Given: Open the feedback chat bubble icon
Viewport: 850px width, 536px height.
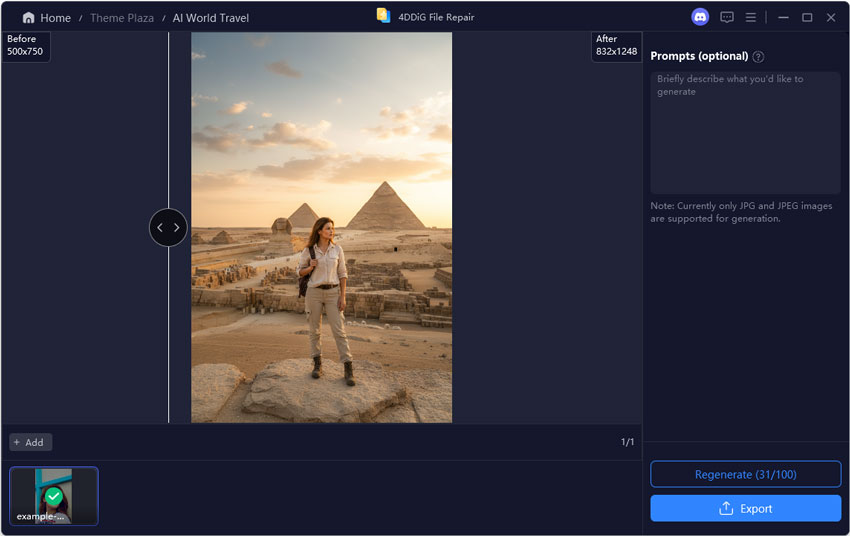Looking at the screenshot, I should 727,17.
